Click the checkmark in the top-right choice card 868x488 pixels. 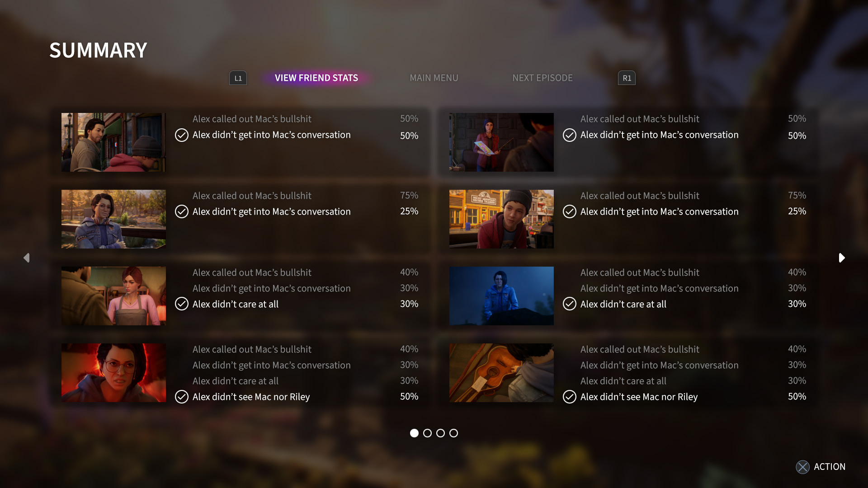570,135
